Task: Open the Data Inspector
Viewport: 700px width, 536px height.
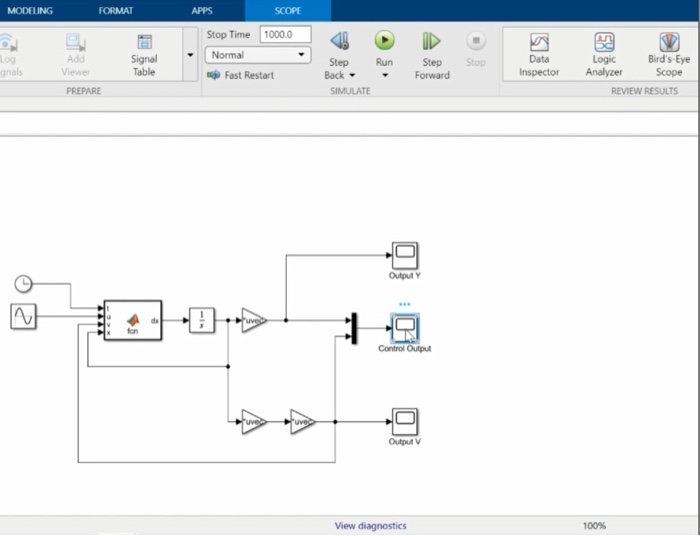Action: point(539,55)
